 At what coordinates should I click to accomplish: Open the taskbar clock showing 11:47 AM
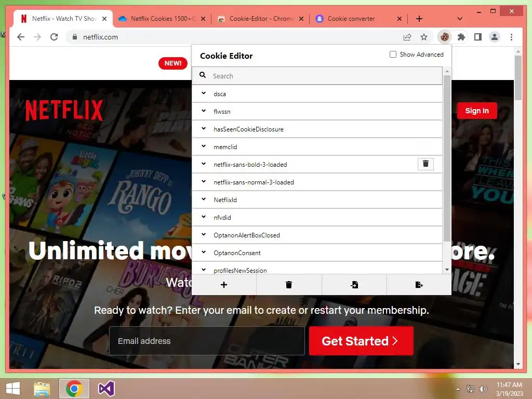(509, 389)
